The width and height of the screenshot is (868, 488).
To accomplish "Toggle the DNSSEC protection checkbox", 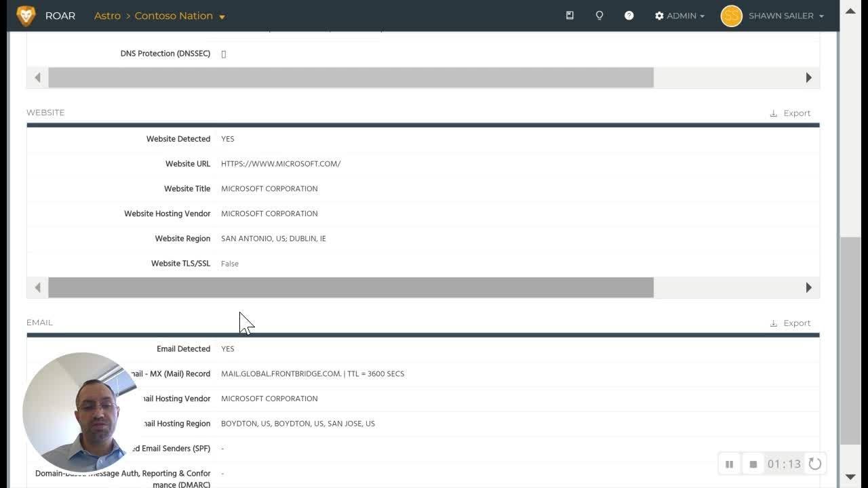I will [224, 54].
